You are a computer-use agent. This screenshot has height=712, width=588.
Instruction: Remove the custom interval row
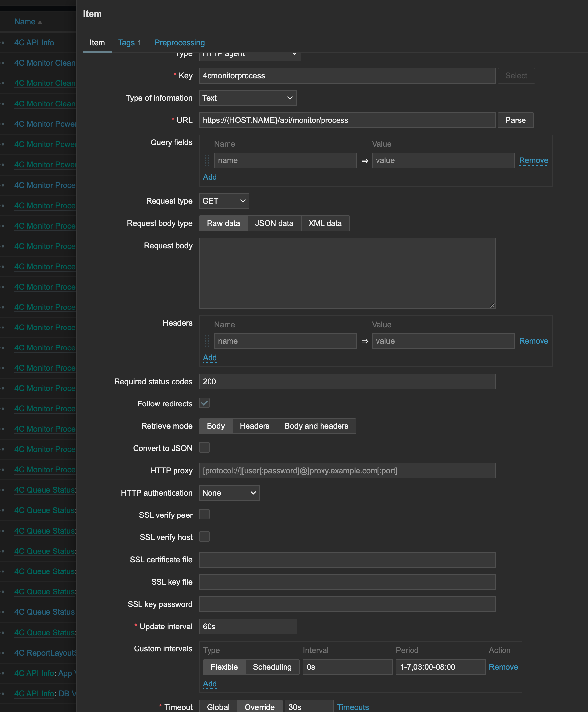[503, 667]
